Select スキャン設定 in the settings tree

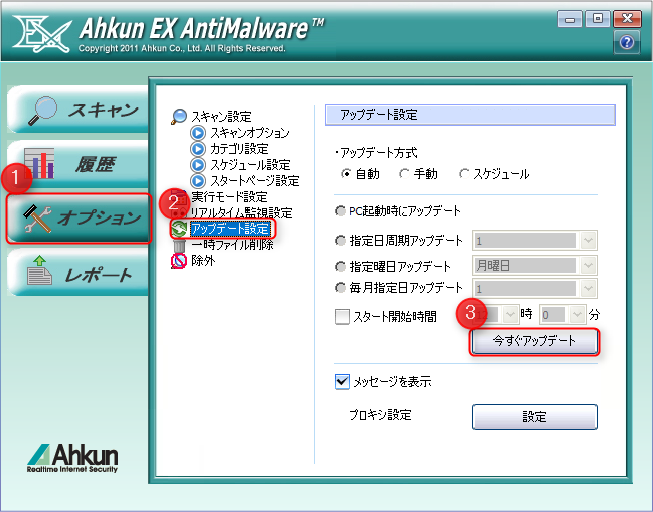tap(221, 117)
